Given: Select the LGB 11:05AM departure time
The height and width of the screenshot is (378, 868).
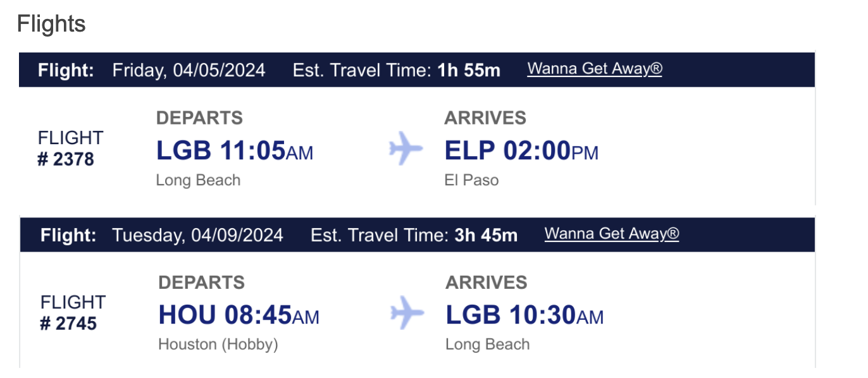Looking at the screenshot, I should [235, 151].
